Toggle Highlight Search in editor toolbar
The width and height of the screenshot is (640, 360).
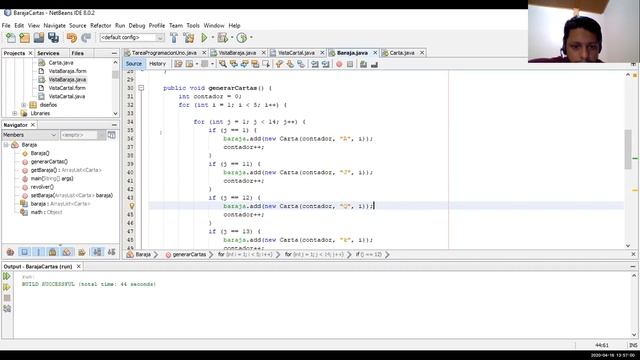pyautogui.click(x=255, y=64)
